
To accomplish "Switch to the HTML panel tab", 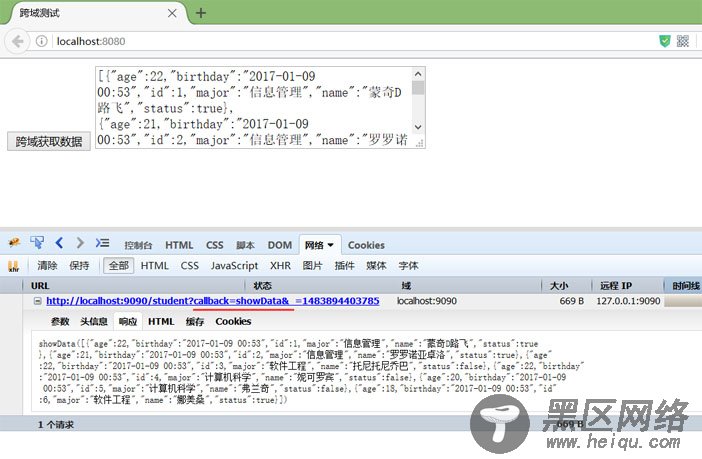I will (x=179, y=245).
